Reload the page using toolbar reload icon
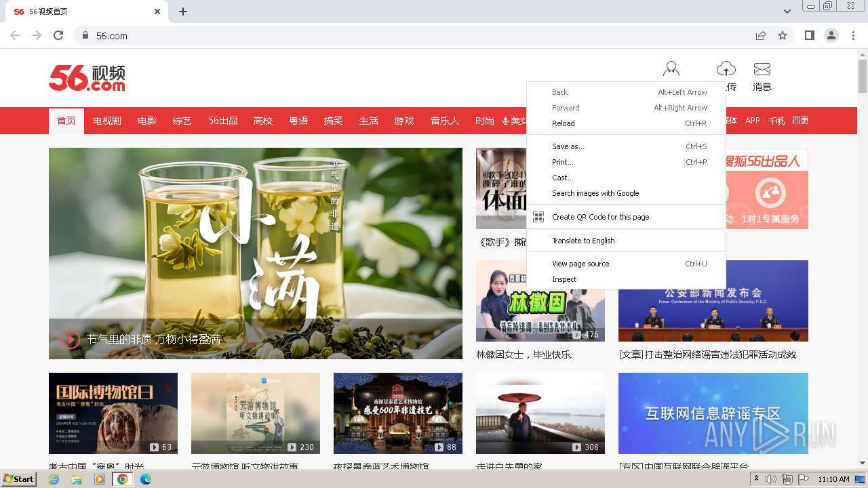The width and height of the screenshot is (868, 488). [x=58, y=35]
